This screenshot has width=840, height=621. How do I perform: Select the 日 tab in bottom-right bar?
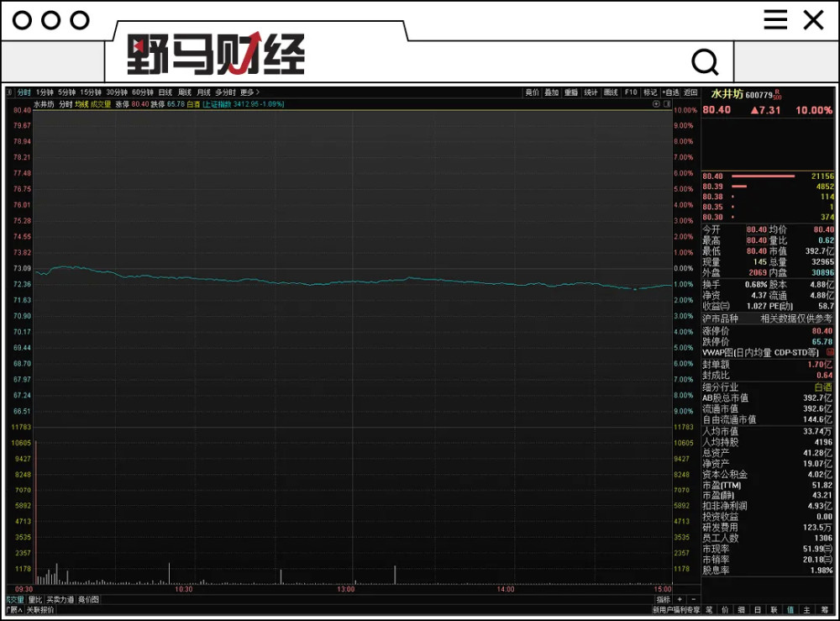[758, 610]
